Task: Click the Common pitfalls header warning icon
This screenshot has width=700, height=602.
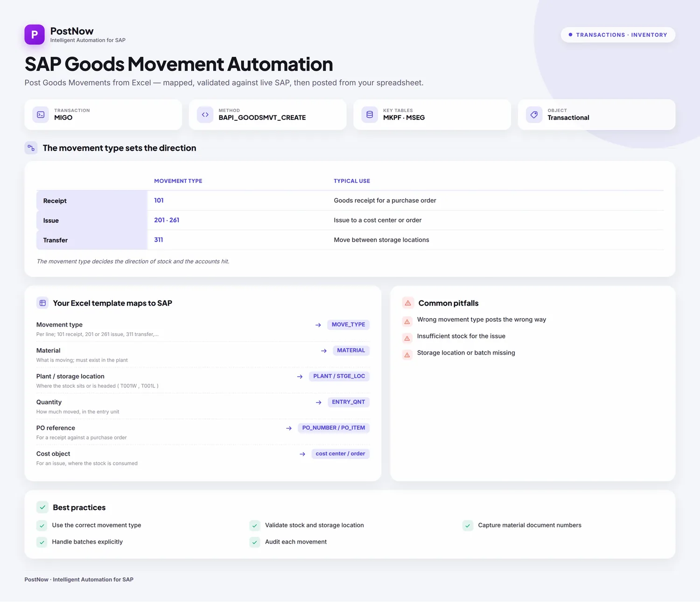Action: 408,303
